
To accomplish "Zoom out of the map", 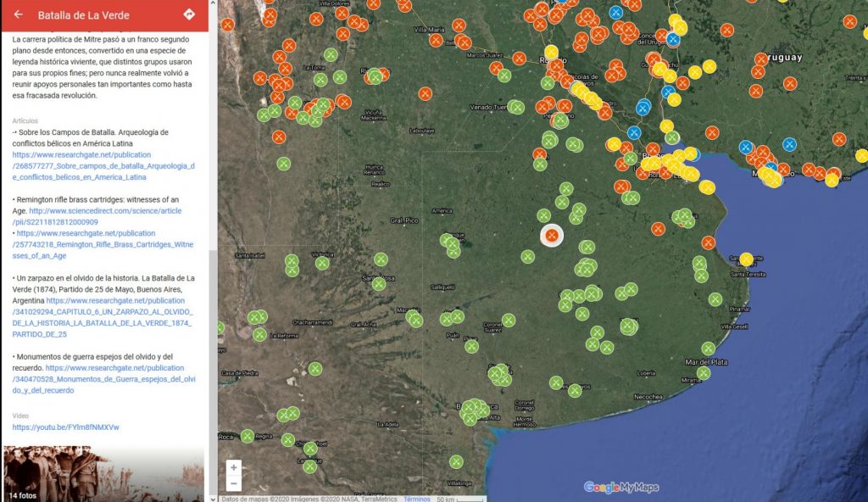I will pyautogui.click(x=234, y=483).
